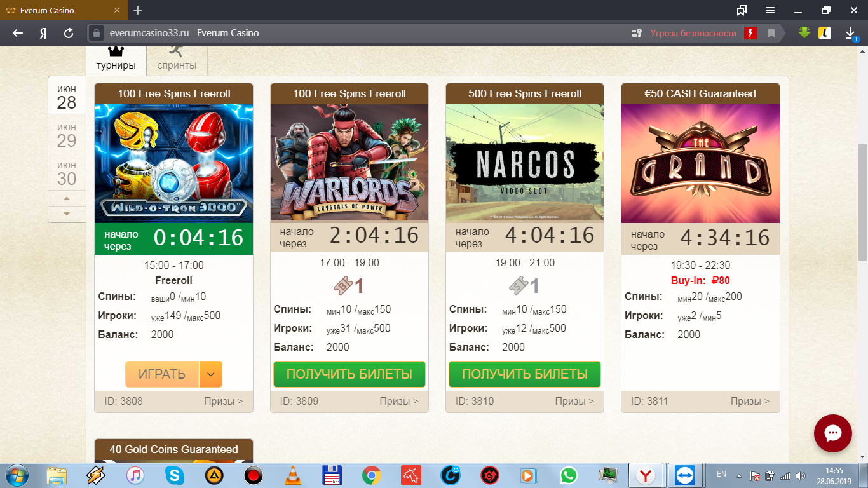Open Google Chrome from the taskbar
Screen dimensions: 868x488
(372, 475)
